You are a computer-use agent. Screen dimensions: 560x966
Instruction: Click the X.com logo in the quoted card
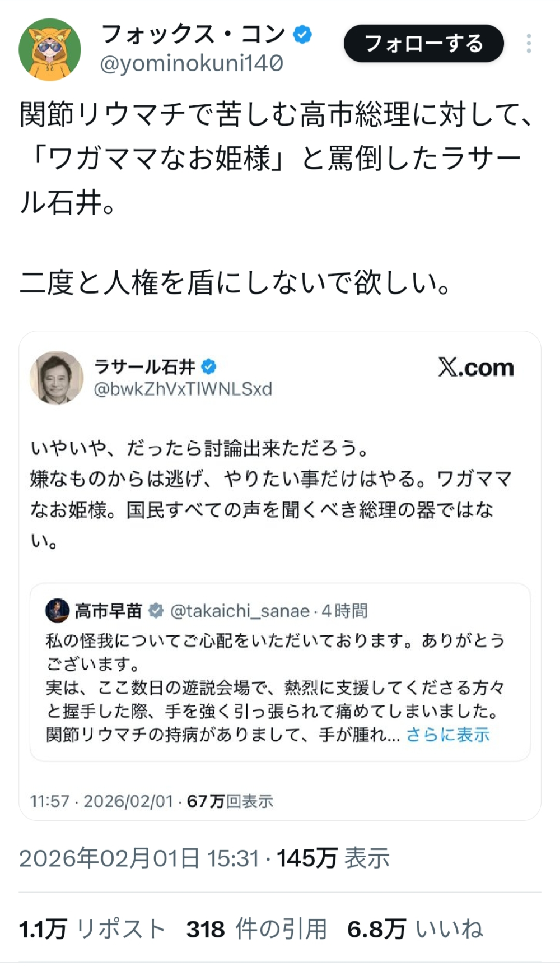tap(475, 368)
